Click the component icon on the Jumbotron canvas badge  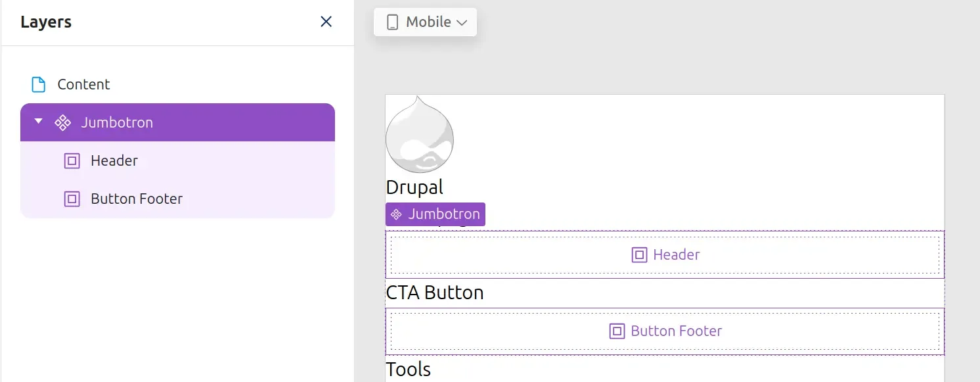click(x=396, y=214)
